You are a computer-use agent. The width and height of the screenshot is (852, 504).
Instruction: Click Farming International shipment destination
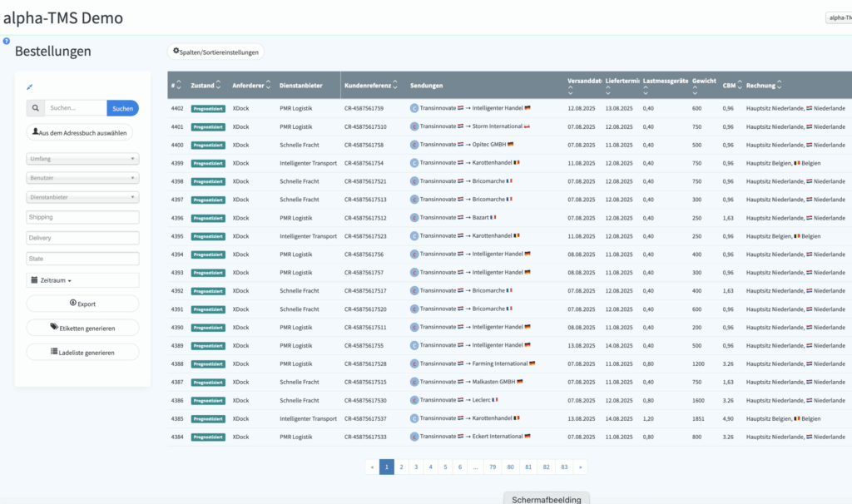point(500,364)
